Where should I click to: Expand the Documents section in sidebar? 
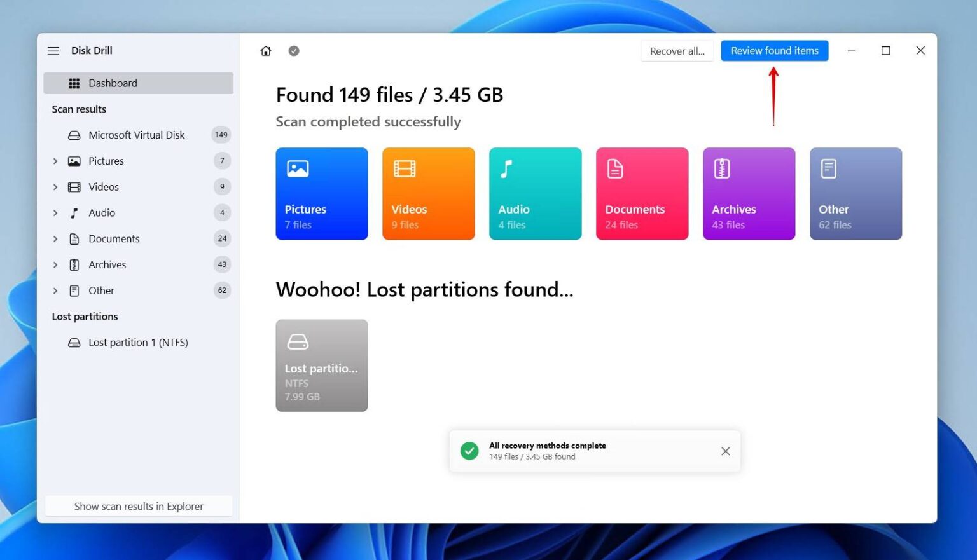click(55, 238)
